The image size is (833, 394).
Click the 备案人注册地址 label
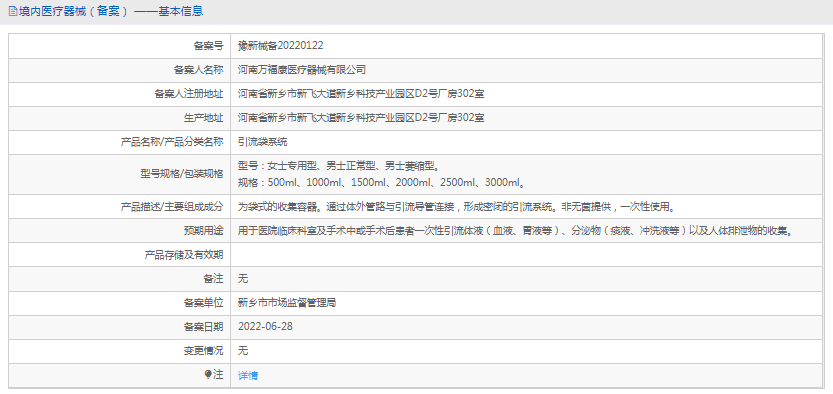[189, 94]
